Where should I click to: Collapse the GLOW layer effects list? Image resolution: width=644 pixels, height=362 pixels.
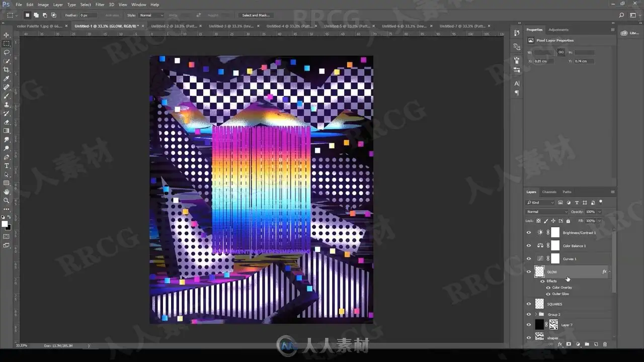coord(610,272)
